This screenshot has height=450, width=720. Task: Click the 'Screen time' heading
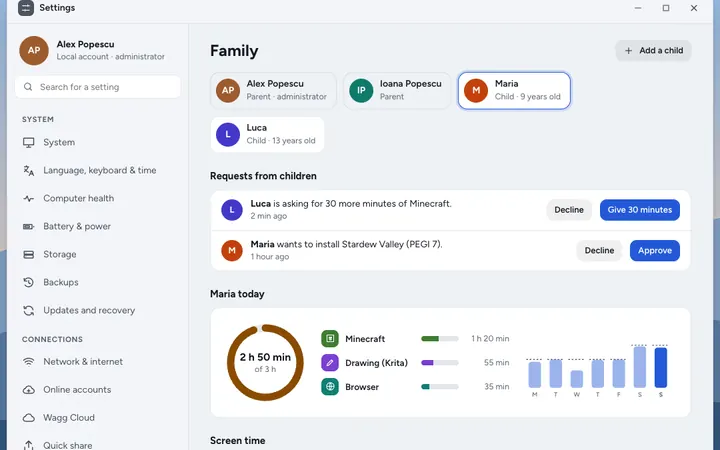pyautogui.click(x=237, y=441)
